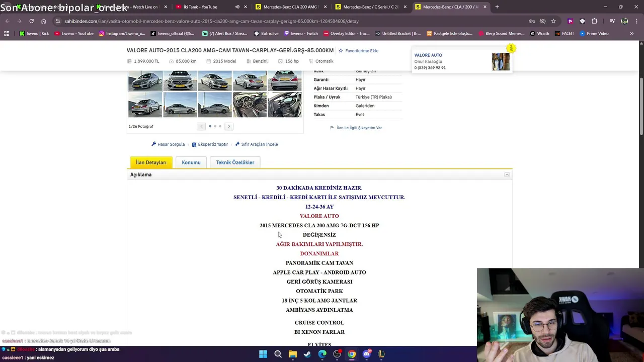
Task: Open Microsoft Edge from taskbar
Action: point(323,354)
